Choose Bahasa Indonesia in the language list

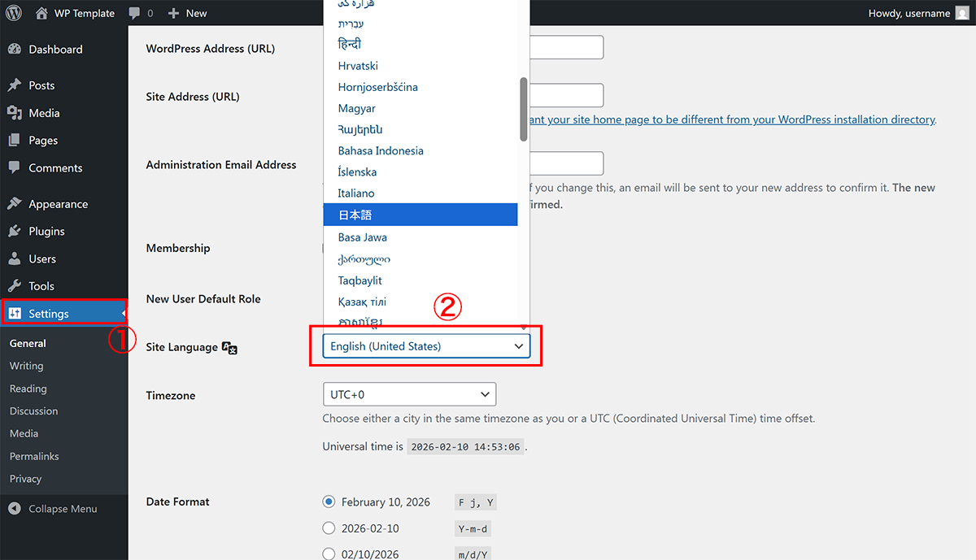click(x=381, y=151)
